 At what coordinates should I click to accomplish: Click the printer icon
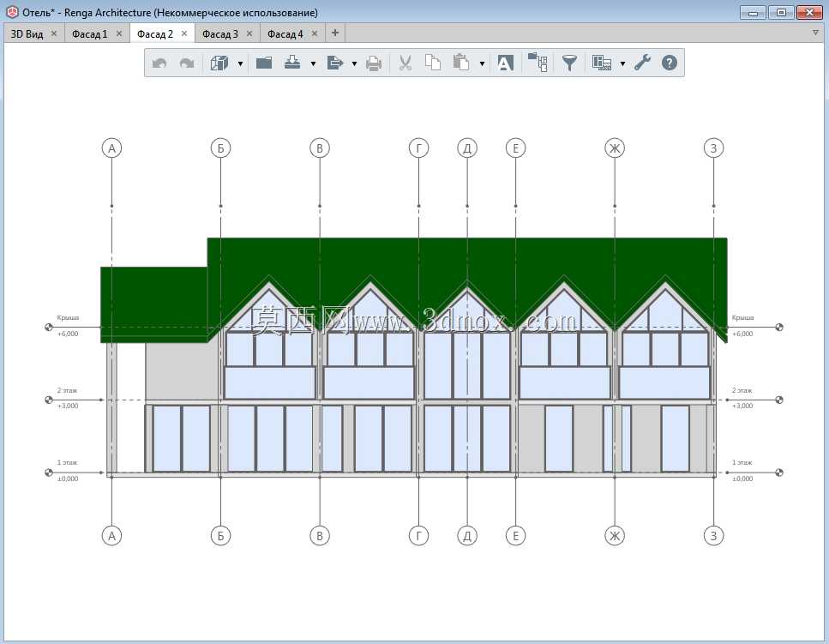point(374,63)
